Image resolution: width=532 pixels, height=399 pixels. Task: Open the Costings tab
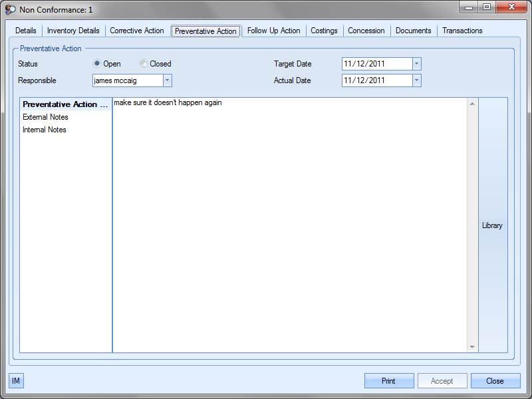(x=324, y=31)
